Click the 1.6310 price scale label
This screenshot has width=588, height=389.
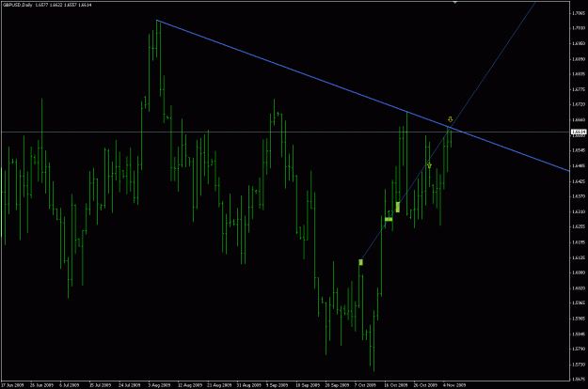pyautogui.click(x=579, y=212)
